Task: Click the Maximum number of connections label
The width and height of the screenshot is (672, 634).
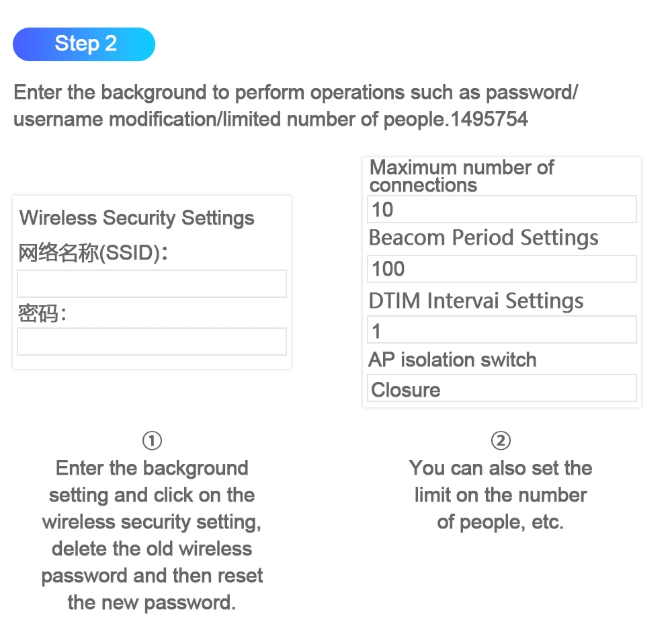Action: pyautogui.click(x=462, y=176)
